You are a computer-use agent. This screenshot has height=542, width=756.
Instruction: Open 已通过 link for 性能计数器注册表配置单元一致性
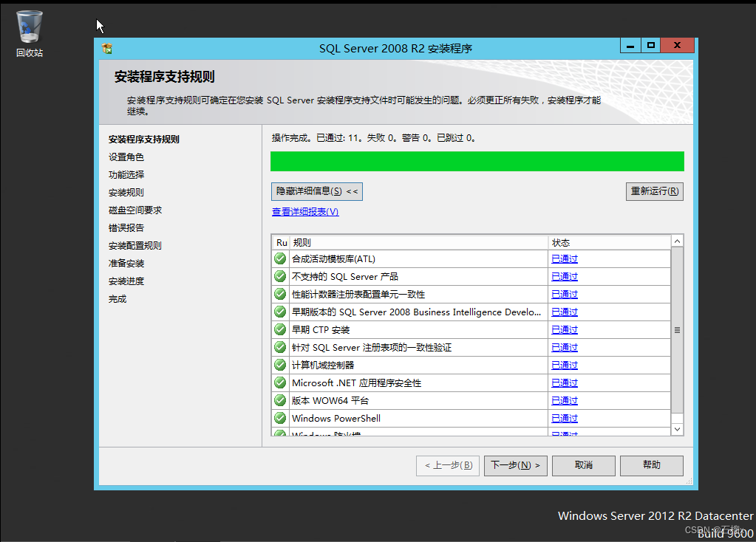(x=565, y=294)
